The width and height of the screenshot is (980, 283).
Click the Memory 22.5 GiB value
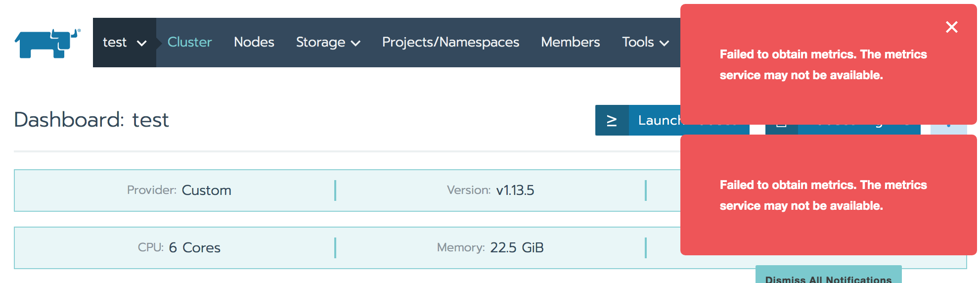(517, 248)
